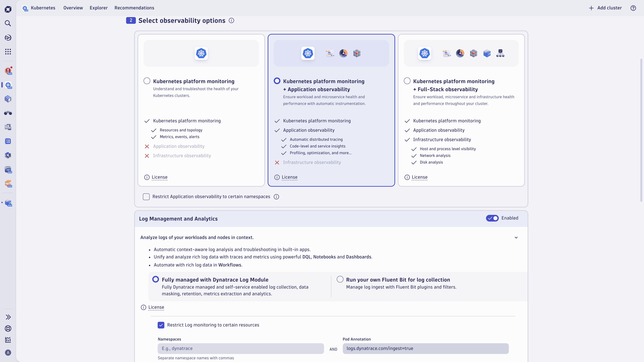Open the user avatar A icon
Viewport: 644px width, 362px height.
8,353
